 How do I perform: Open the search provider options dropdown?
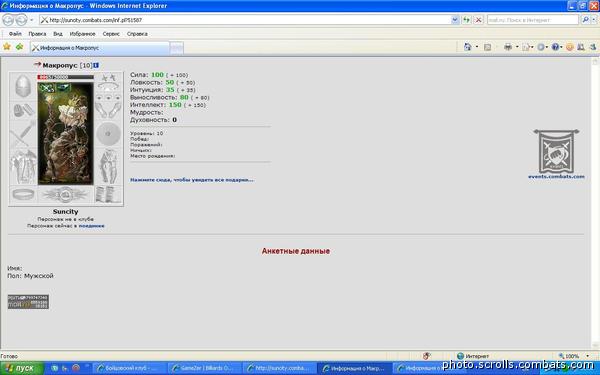click(594, 20)
